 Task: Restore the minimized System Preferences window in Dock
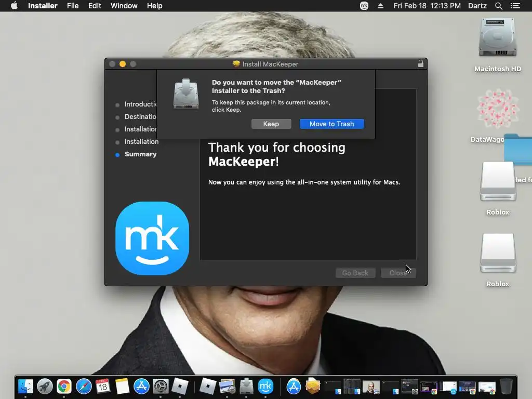(409, 387)
